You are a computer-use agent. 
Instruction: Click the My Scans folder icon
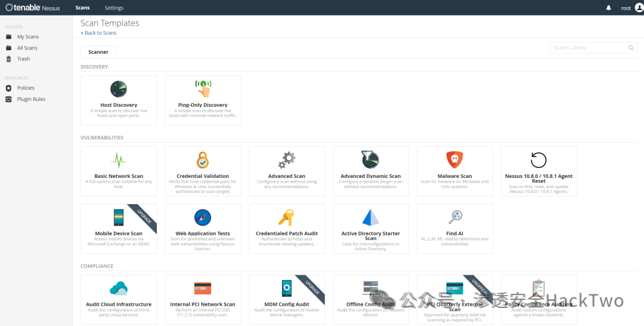point(8,36)
